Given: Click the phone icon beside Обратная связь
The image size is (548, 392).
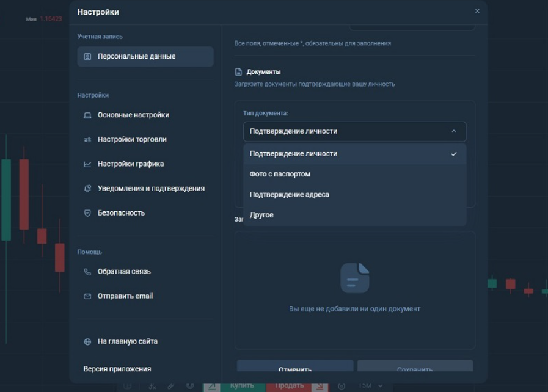Looking at the screenshot, I should (87, 271).
